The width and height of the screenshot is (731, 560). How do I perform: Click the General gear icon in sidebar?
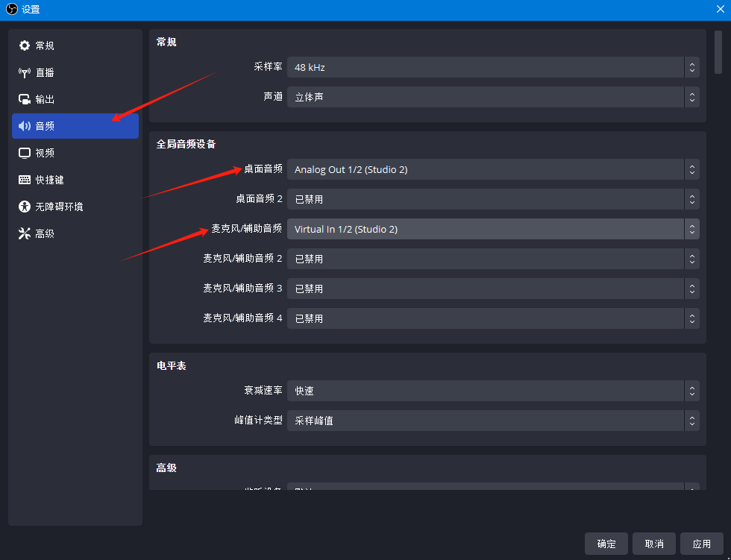[x=25, y=45]
